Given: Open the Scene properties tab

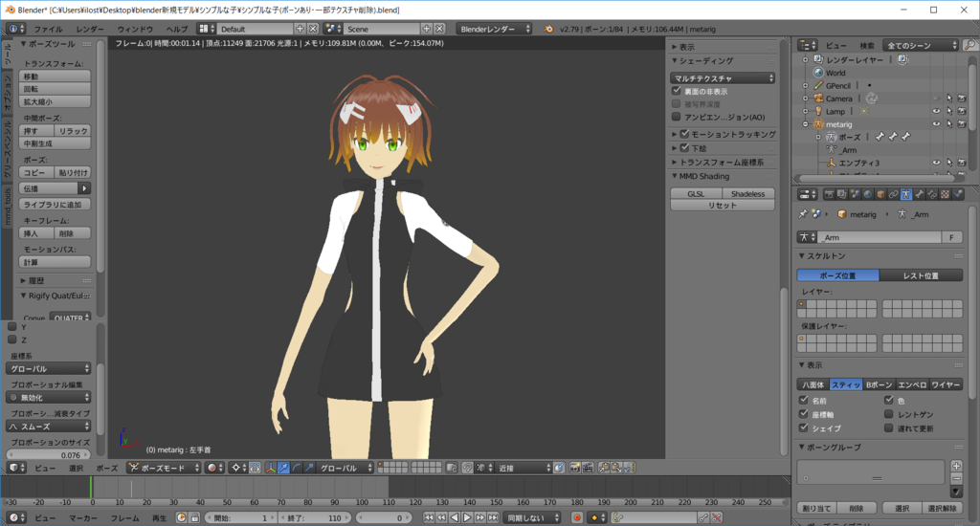Looking at the screenshot, I should click(x=855, y=194).
